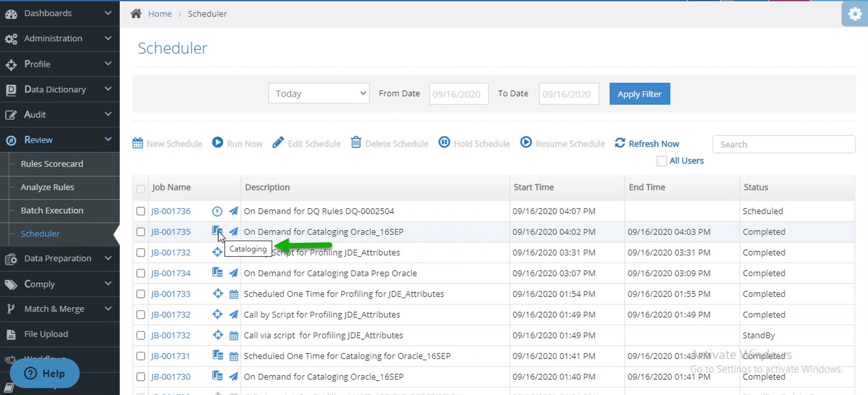The image size is (868, 395).
Task: Open job link JB-001735
Action: [x=171, y=232]
